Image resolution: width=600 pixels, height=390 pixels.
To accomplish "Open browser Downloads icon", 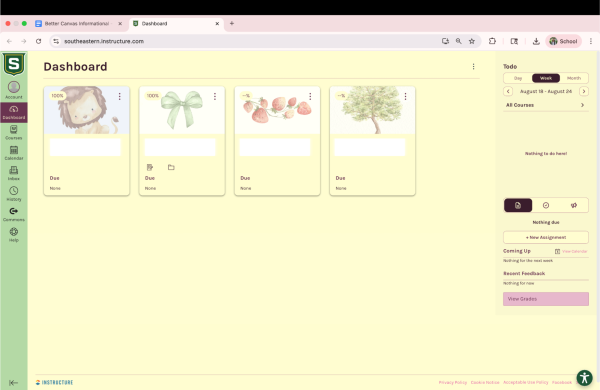I will click(x=536, y=41).
